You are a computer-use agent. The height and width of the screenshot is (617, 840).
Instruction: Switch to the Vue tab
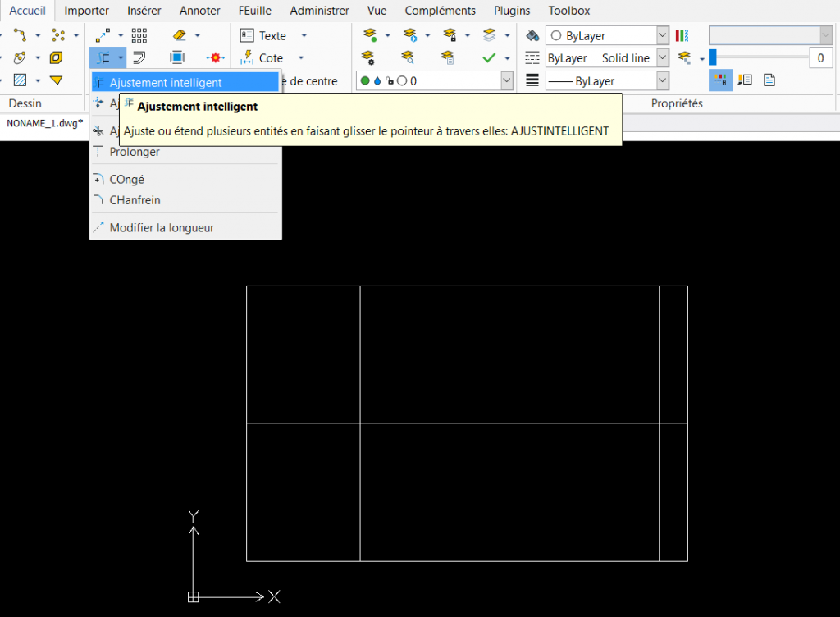[377, 10]
